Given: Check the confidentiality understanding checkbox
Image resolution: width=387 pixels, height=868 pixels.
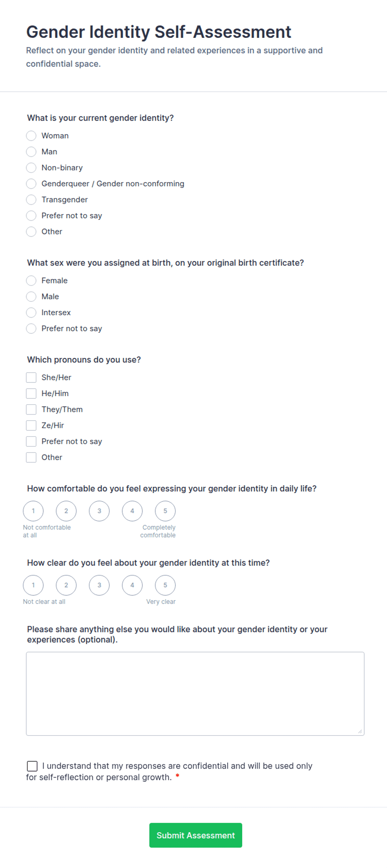Looking at the screenshot, I should (x=32, y=766).
